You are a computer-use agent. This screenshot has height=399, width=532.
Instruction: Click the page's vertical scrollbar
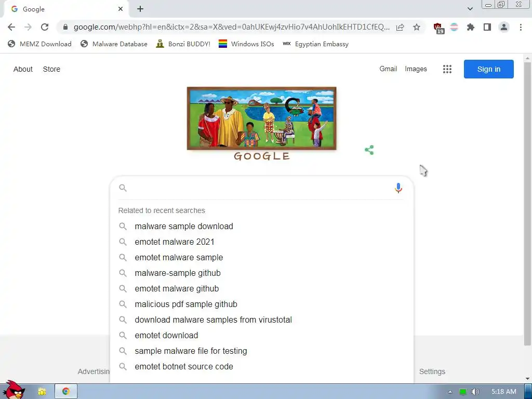click(x=528, y=204)
